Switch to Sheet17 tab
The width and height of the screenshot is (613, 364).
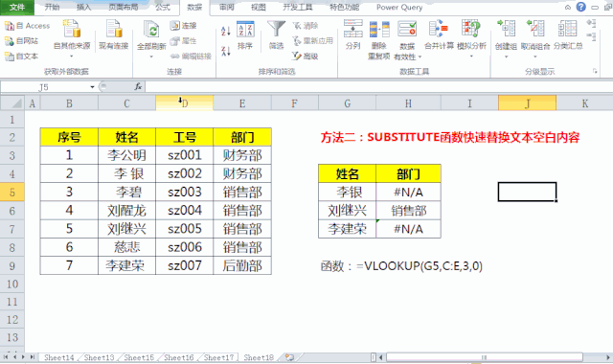(219, 357)
